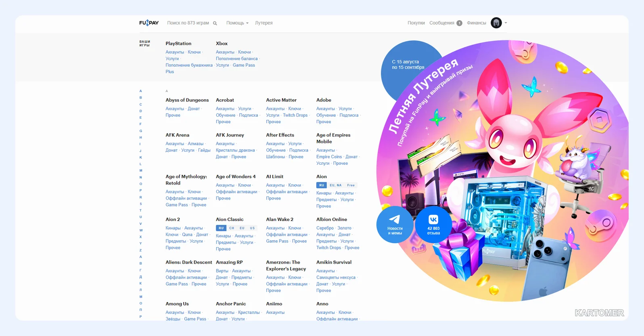The width and height of the screenshot is (644, 336).
Task: Click the search magnifier icon
Action: (215, 23)
